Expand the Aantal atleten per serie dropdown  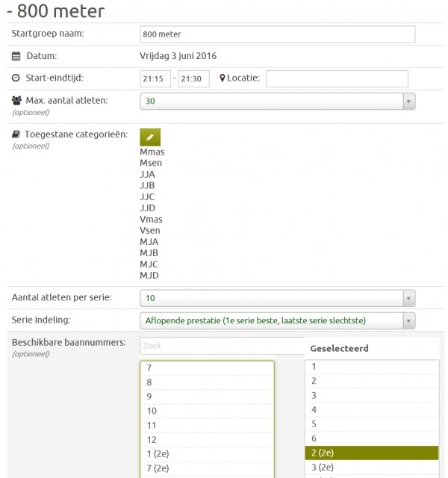(277, 298)
